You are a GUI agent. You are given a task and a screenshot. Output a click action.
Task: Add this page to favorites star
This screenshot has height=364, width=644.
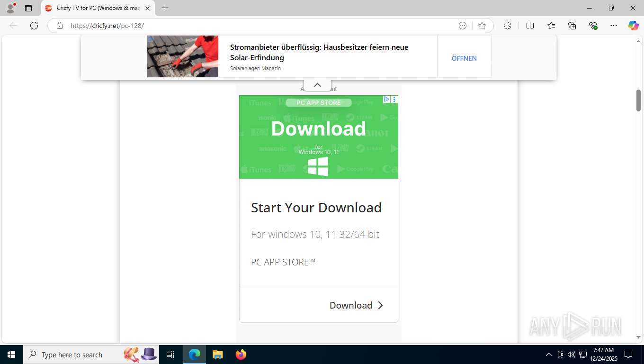pos(482,26)
